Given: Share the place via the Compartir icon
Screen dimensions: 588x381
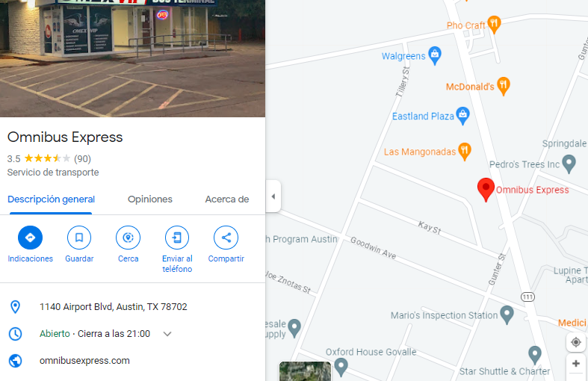Looking at the screenshot, I should 226,238.
